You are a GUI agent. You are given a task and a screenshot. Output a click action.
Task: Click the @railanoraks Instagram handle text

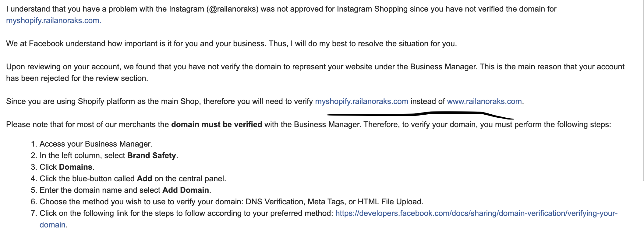[232, 9]
